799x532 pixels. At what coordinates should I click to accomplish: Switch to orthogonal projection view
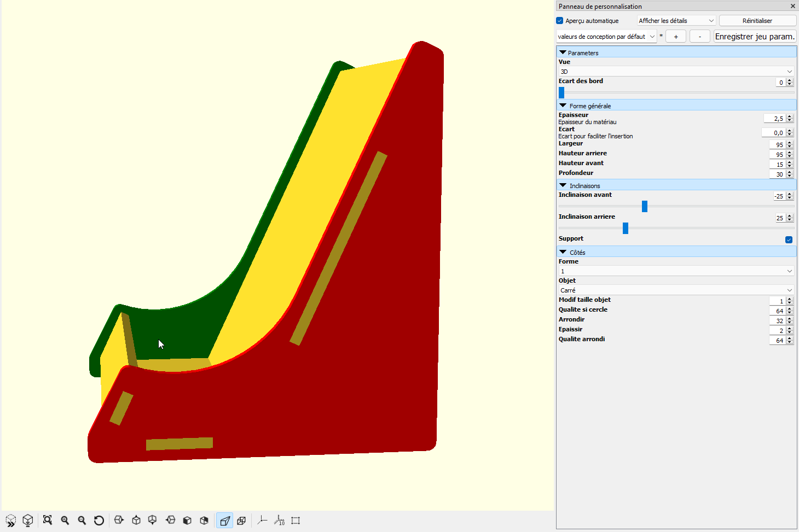click(241, 521)
